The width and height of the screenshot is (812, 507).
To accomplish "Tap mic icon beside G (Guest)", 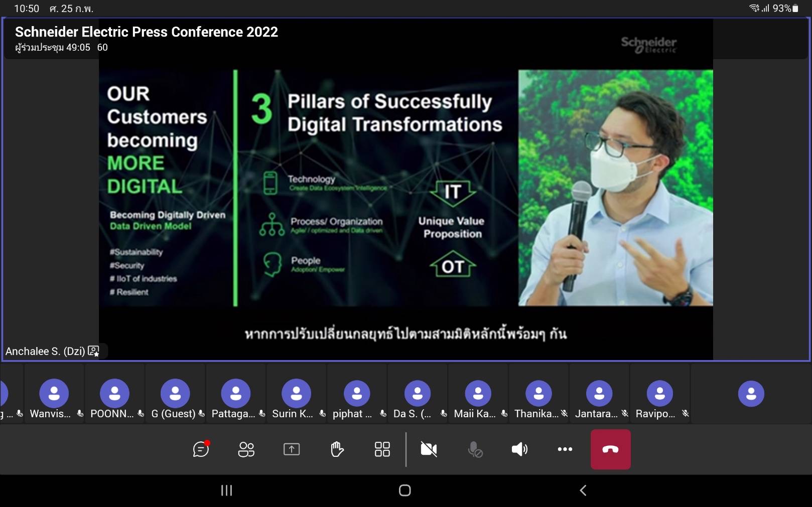I will (x=201, y=414).
